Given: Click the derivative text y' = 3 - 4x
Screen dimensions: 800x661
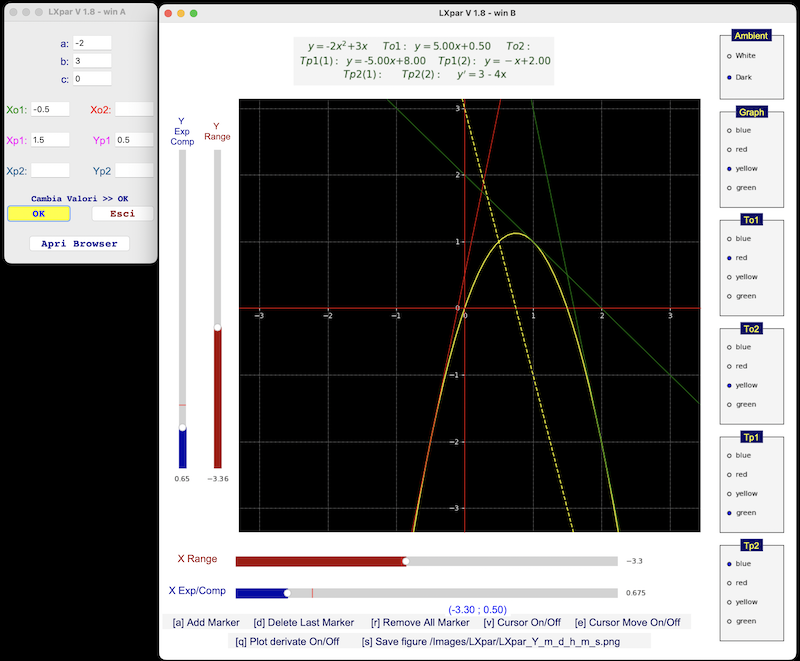Looking at the screenshot, I should (x=482, y=74).
